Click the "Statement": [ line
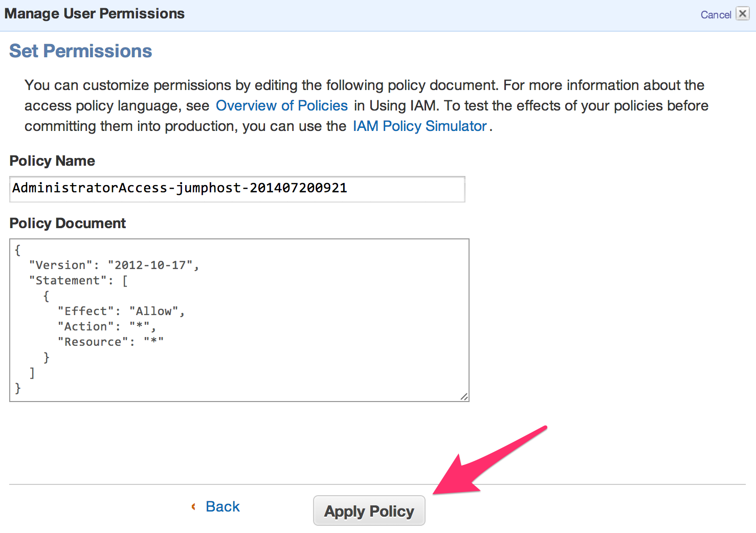Screen dimensions: 756x533 coord(79,280)
